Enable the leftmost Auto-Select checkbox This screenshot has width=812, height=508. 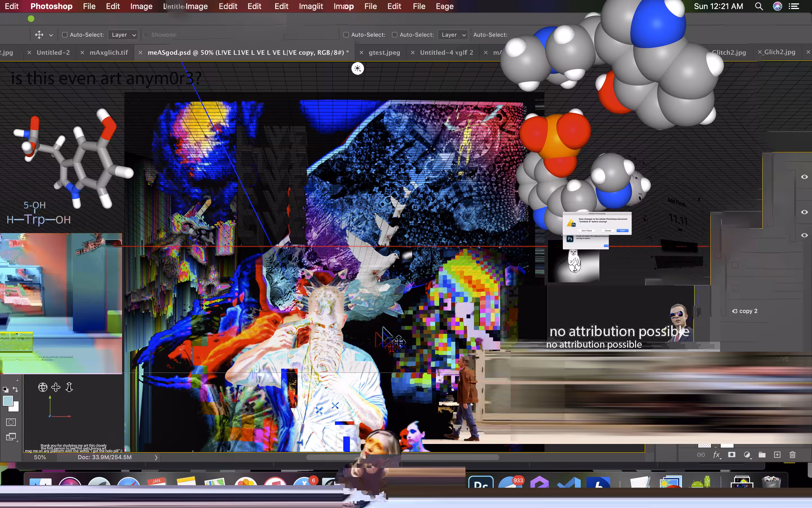65,35
